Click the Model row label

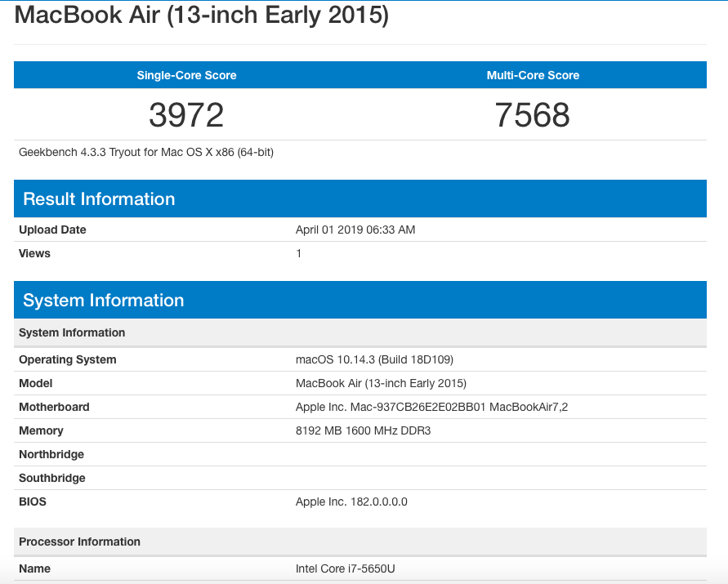(36, 383)
